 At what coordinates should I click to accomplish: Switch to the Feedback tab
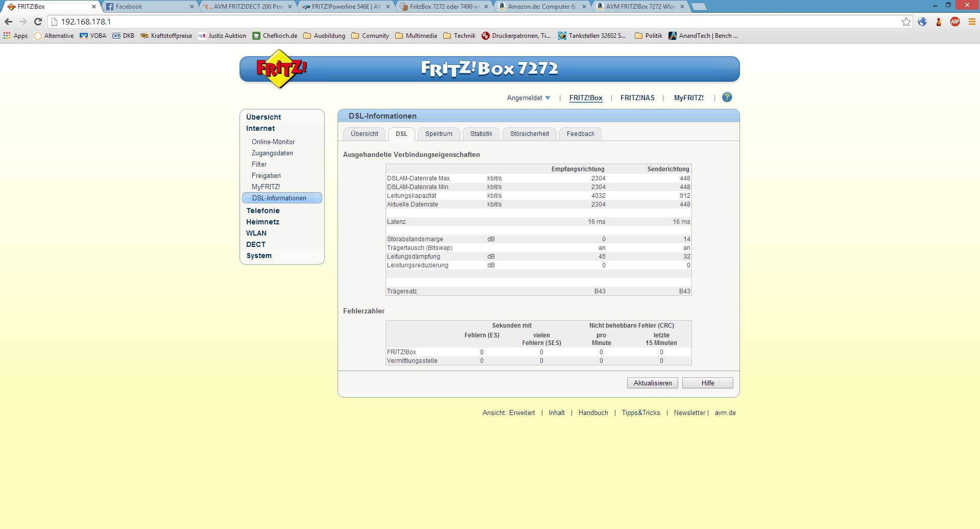point(581,134)
